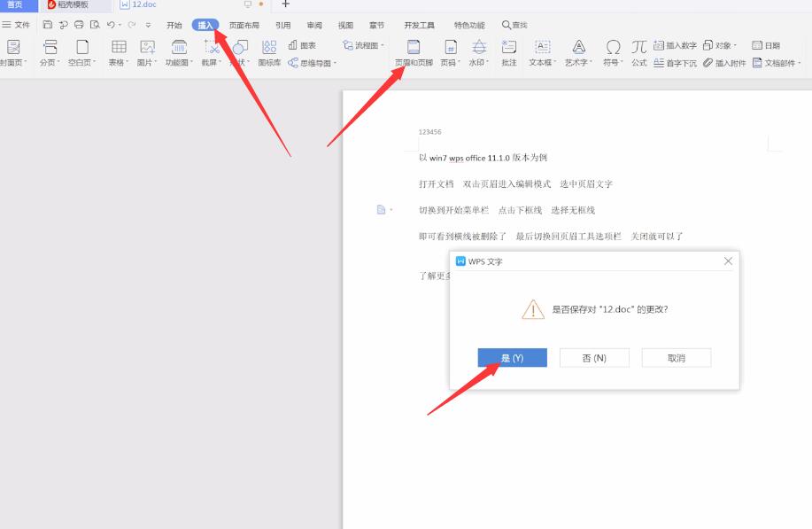Insert an equation (公式)
This screenshot has height=529, width=812.
(x=639, y=53)
